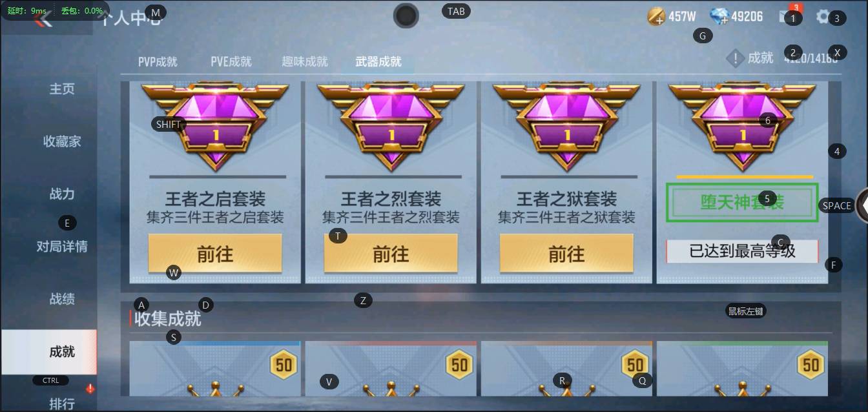Open the settings gear icon
The image size is (868, 412).
coord(823,16)
